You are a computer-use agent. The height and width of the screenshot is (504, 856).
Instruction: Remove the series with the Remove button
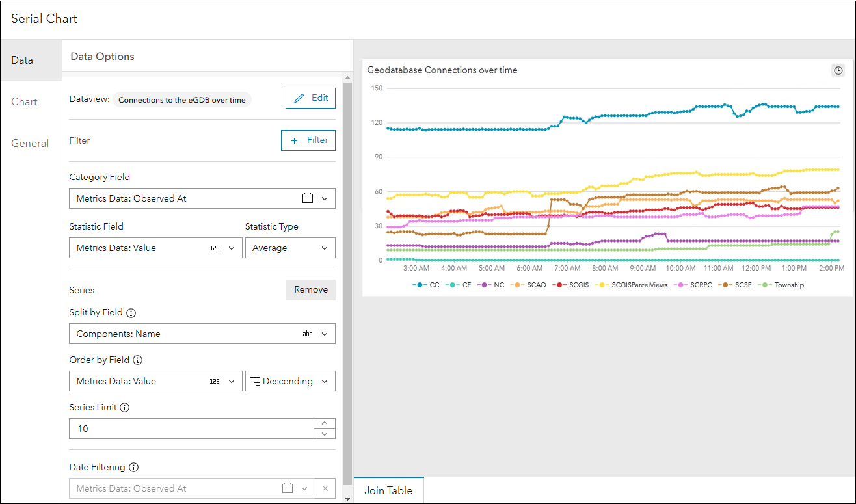coord(311,290)
